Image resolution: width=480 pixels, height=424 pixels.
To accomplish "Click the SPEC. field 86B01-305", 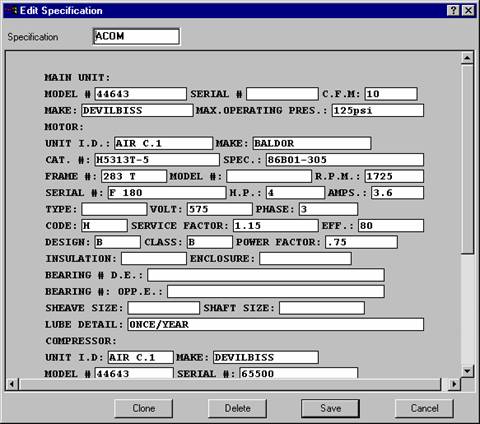I will (345, 160).
